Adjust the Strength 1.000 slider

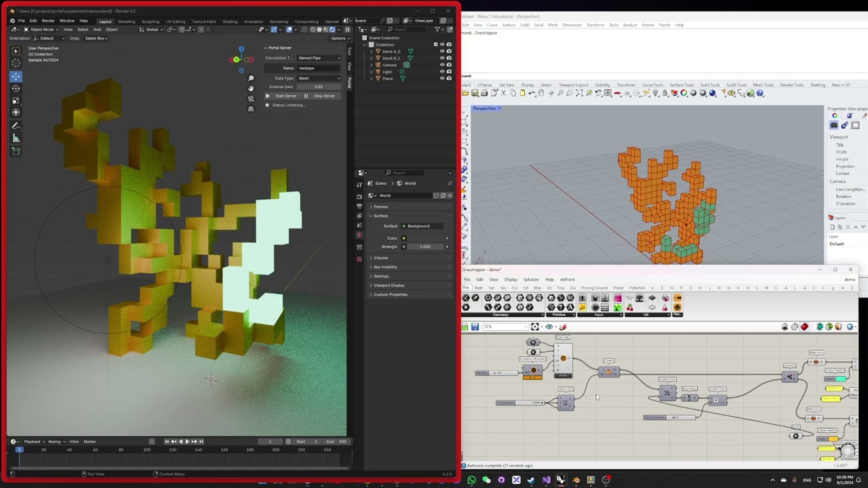coord(425,247)
